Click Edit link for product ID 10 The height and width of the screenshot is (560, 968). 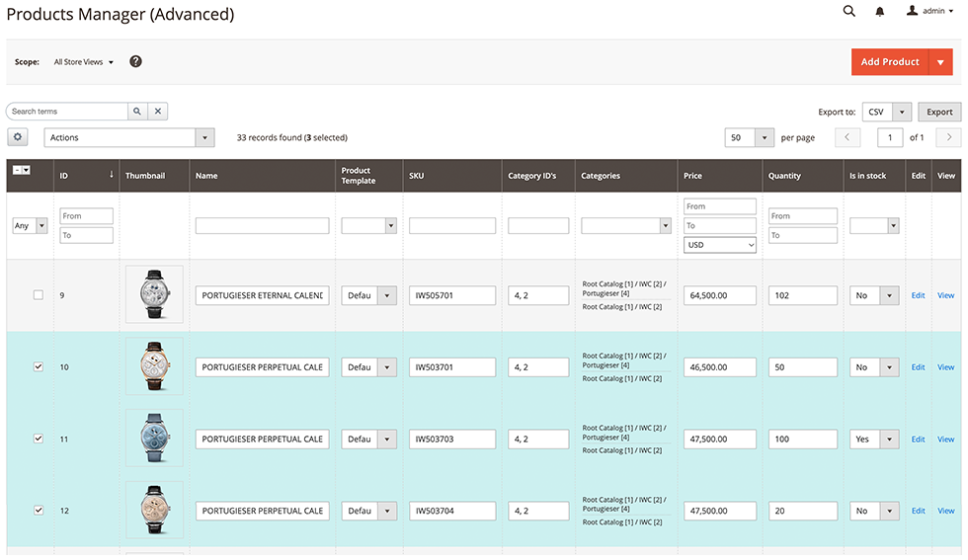coord(918,366)
